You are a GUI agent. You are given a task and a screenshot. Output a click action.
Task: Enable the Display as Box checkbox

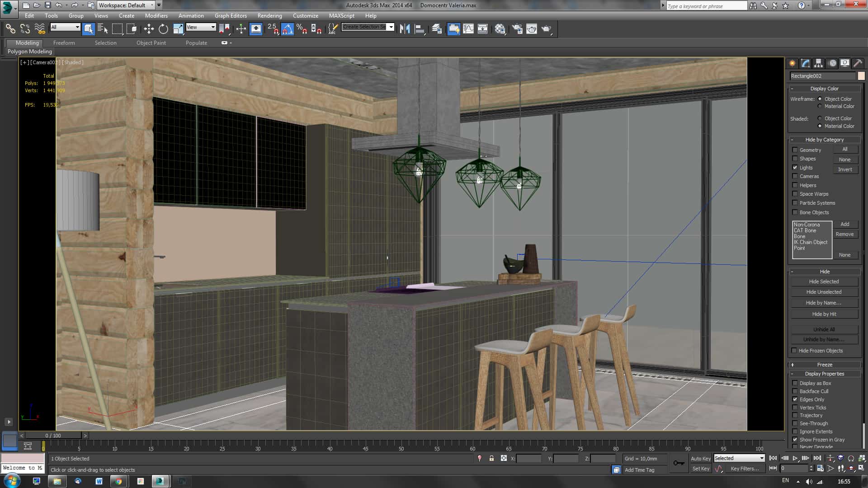pyautogui.click(x=795, y=383)
